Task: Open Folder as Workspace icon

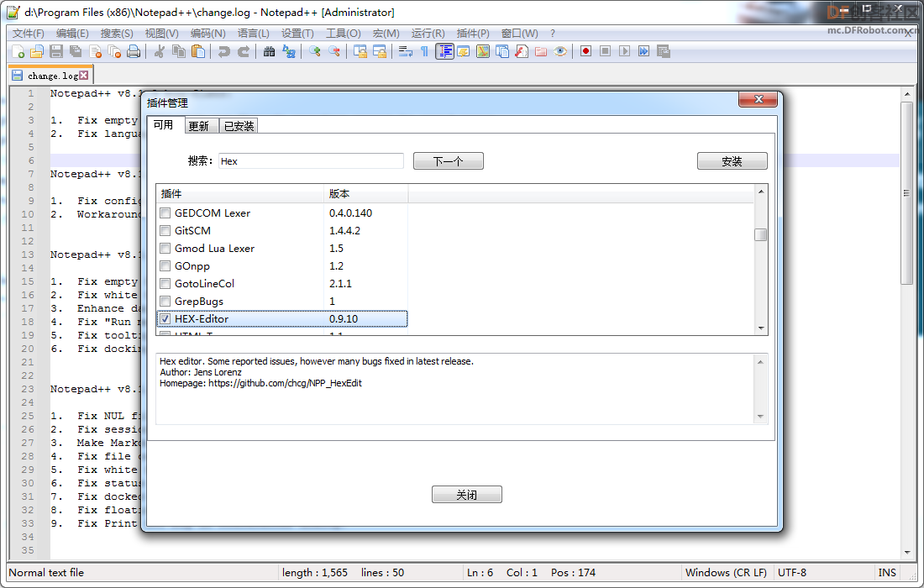Action: 541,52
